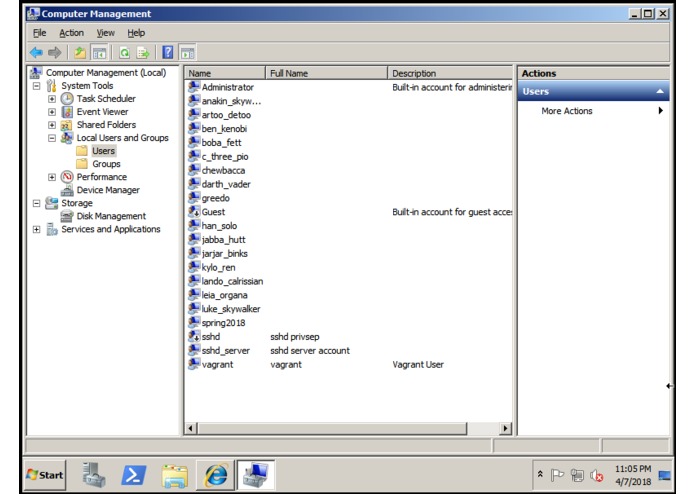Sort by the Full Name column header
The image size is (695, 494).
[326, 73]
